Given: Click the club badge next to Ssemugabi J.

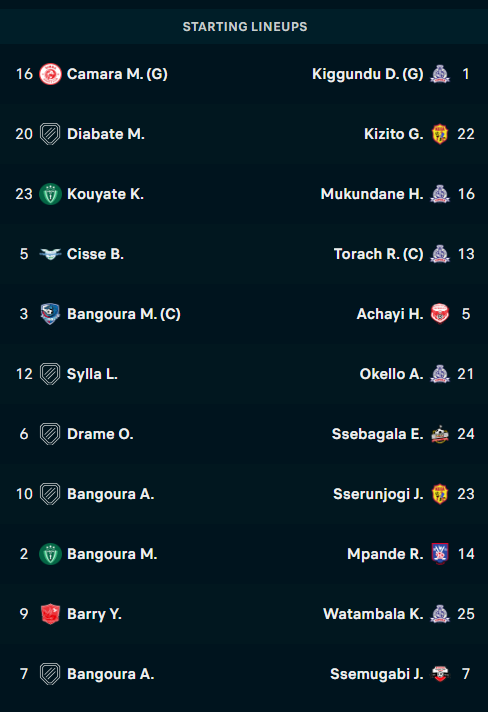Looking at the screenshot, I should point(439,674).
